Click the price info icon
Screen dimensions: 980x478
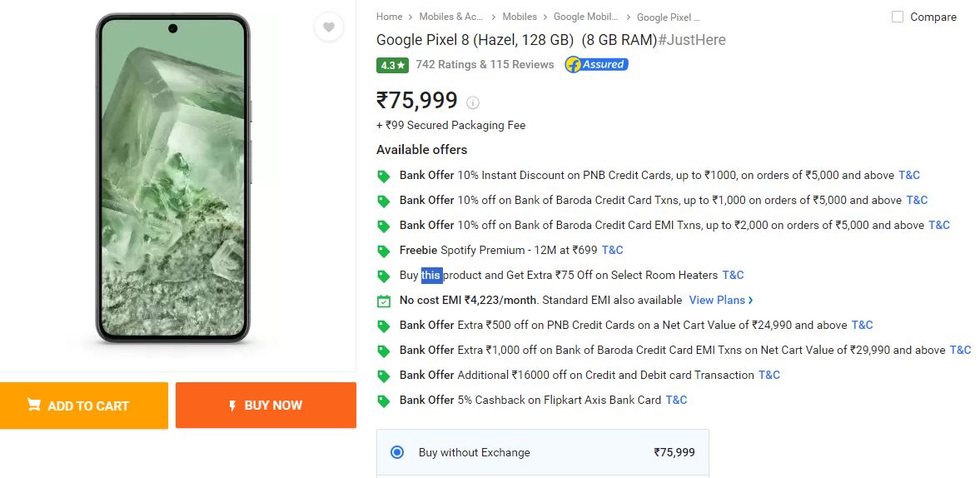473,102
